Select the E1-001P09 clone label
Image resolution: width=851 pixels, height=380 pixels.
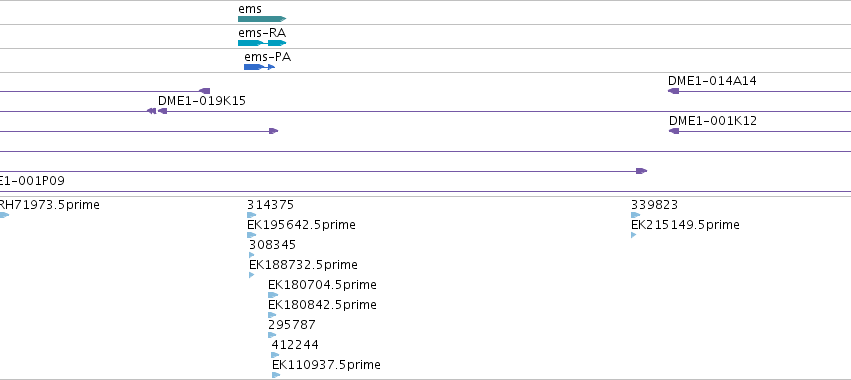coord(32,181)
